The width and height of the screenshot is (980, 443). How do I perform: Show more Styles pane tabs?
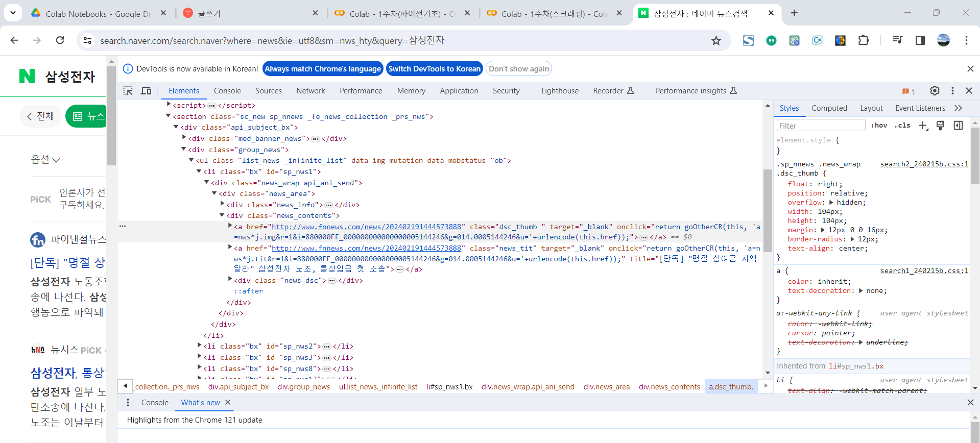958,108
